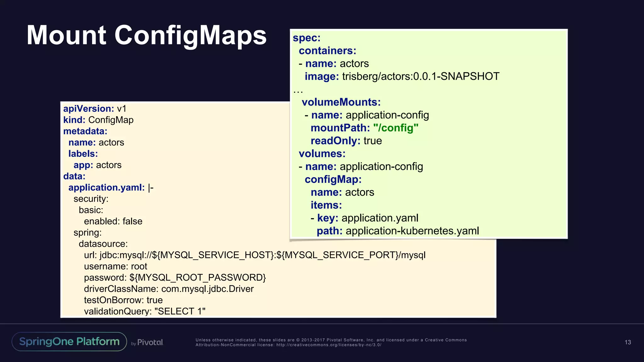The image size is (644, 362).
Task: Click the volumeMounts key
Action: pyautogui.click(x=341, y=102)
